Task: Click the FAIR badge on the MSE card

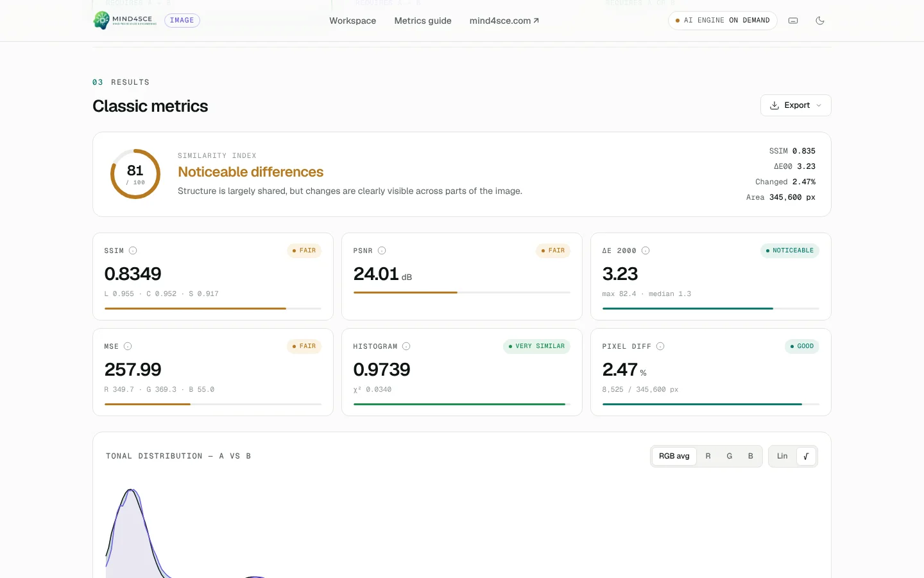Action: pyautogui.click(x=304, y=346)
